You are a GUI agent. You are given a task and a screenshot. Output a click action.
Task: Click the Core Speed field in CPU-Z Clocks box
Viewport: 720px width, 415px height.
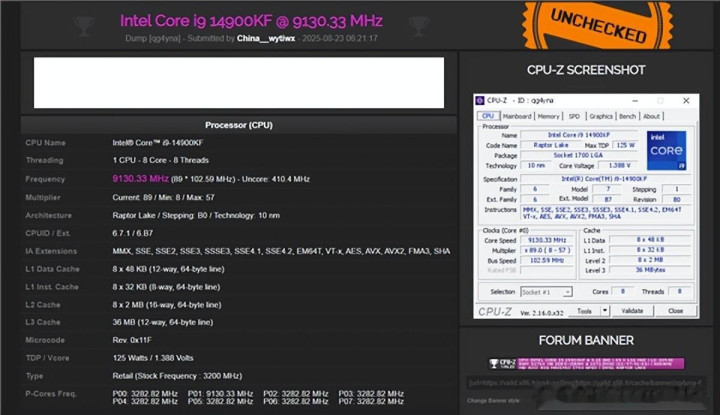[x=547, y=240]
